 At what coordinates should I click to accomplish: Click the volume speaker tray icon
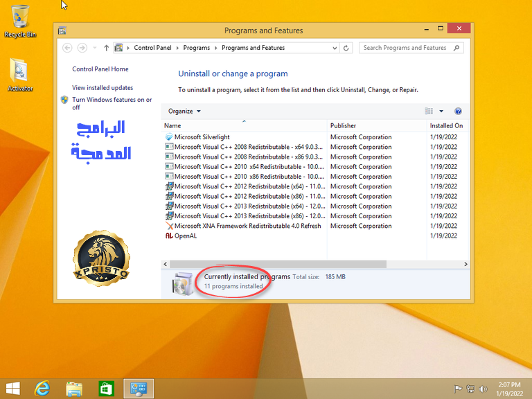[x=483, y=389]
